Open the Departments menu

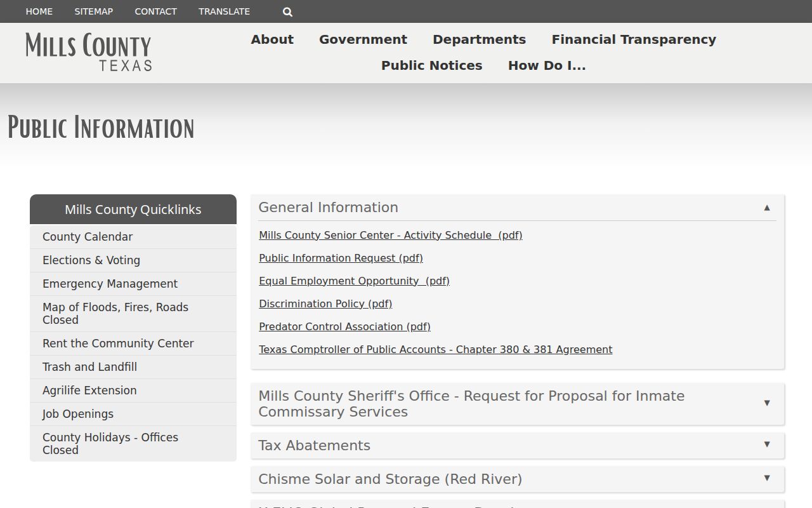click(x=479, y=39)
